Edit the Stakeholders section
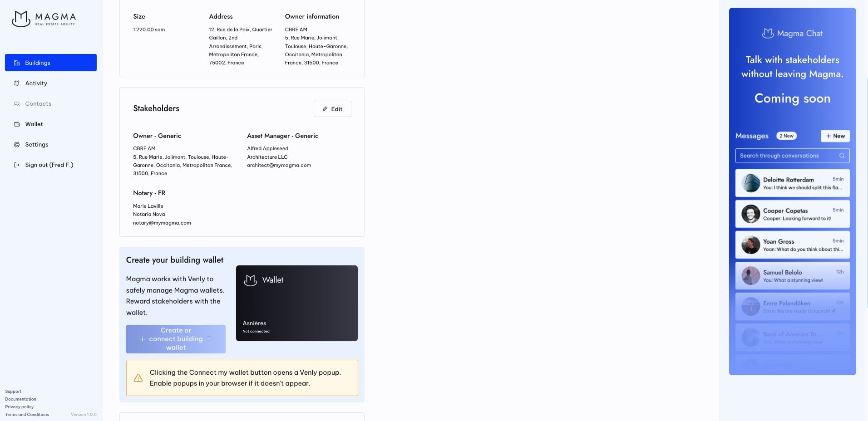This screenshot has height=421, width=868. (x=332, y=109)
